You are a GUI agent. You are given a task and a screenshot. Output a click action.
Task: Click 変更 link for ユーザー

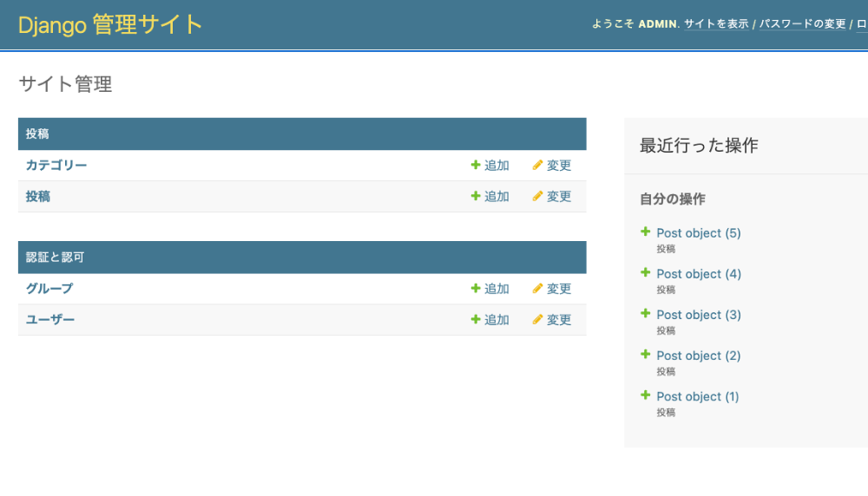point(558,320)
